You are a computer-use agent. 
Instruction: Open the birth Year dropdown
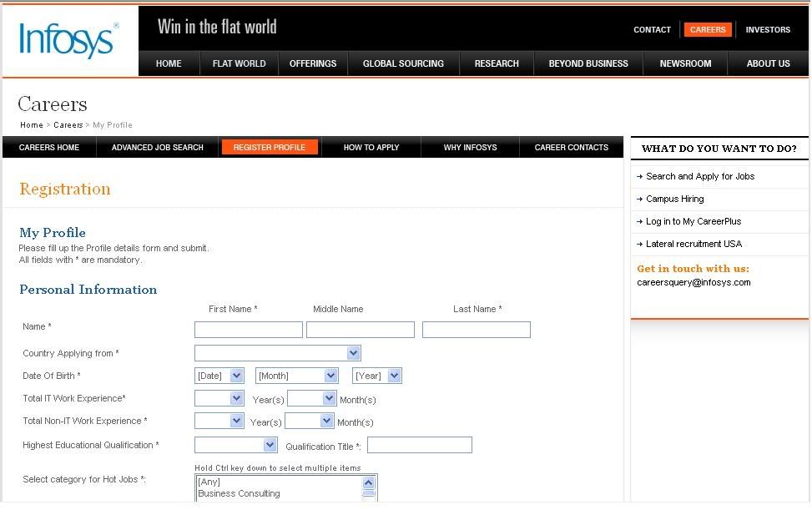(x=377, y=376)
